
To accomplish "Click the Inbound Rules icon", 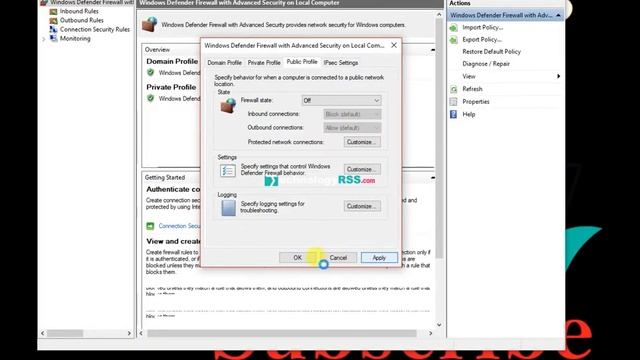I will [x=53, y=11].
